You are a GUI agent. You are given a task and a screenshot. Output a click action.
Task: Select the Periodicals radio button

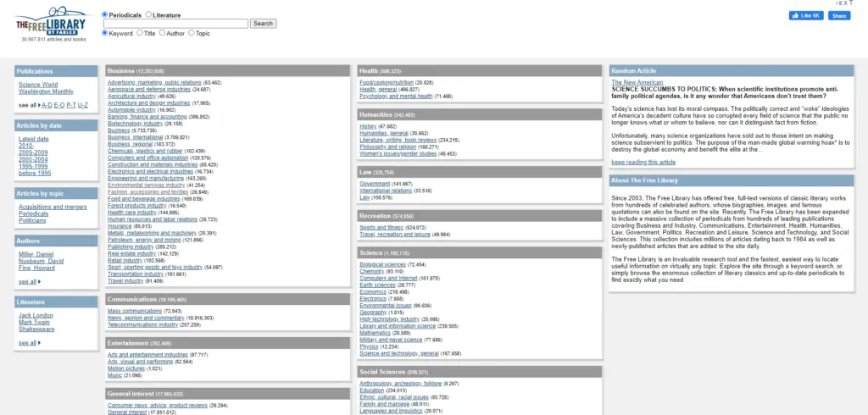click(x=105, y=14)
